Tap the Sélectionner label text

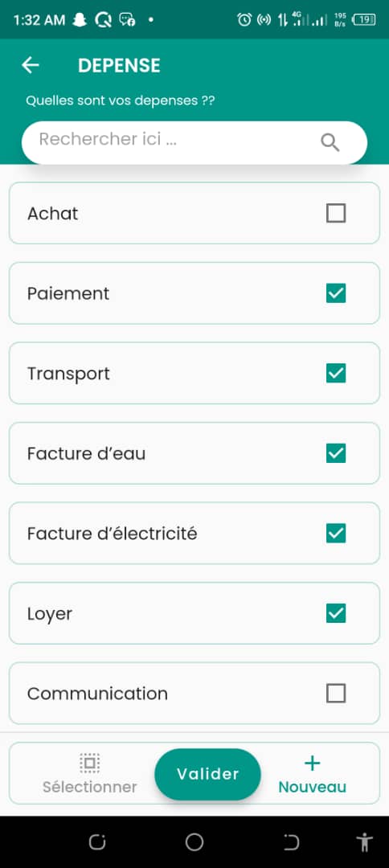click(x=90, y=787)
